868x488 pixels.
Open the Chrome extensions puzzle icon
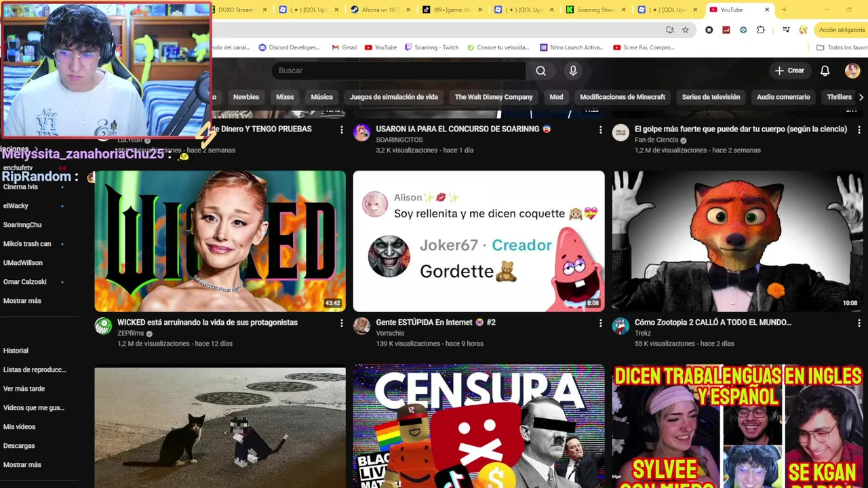pos(760,30)
